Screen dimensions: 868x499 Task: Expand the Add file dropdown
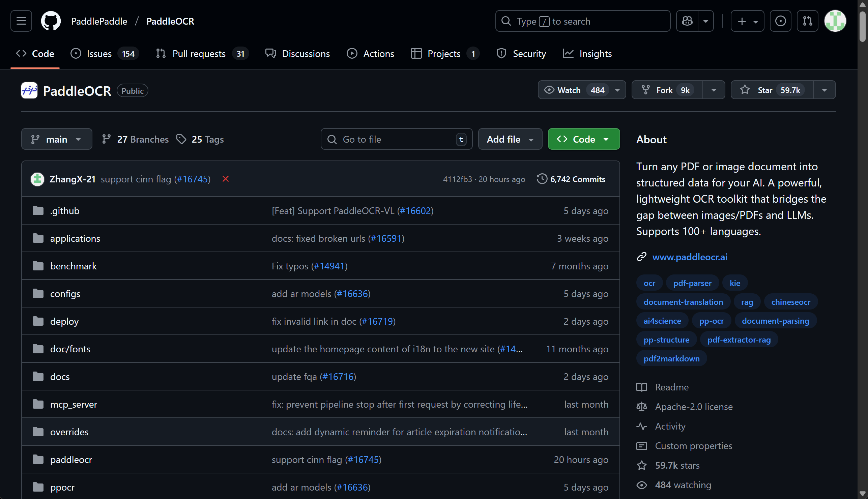[x=510, y=139]
